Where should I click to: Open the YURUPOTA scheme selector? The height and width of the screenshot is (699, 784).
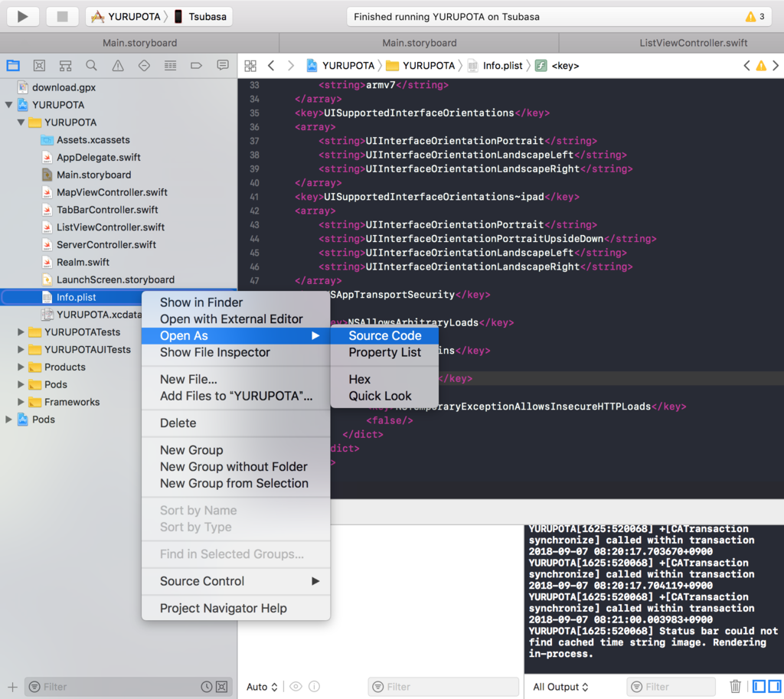(126, 17)
